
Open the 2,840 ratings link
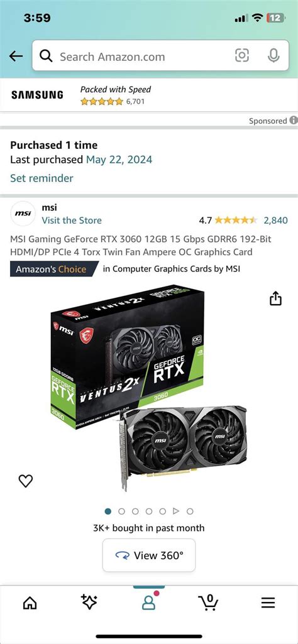(x=275, y=221)
